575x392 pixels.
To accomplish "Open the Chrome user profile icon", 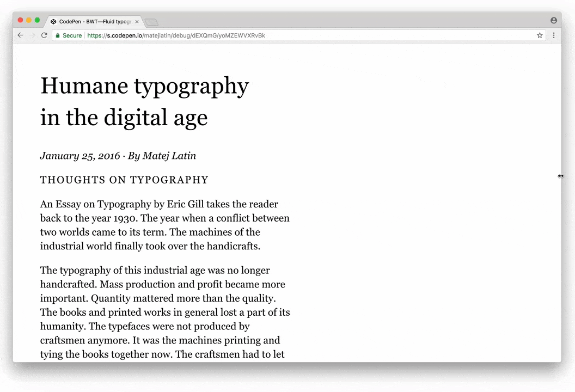I will pos(554,21).
